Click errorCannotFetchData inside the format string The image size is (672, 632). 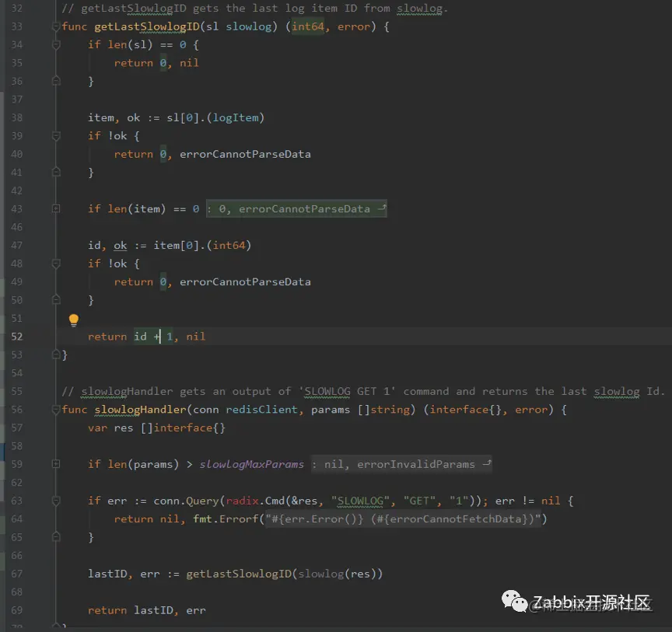pos(455,519)
